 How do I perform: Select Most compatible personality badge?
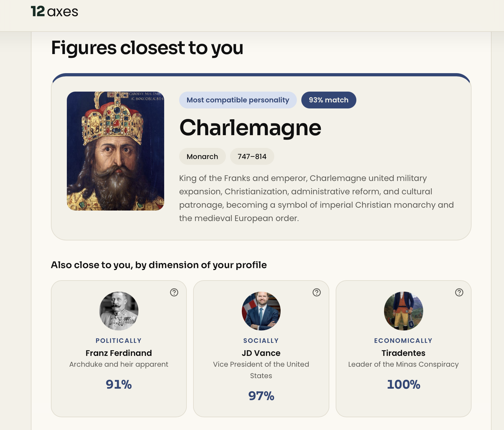(x=238, y=100)
